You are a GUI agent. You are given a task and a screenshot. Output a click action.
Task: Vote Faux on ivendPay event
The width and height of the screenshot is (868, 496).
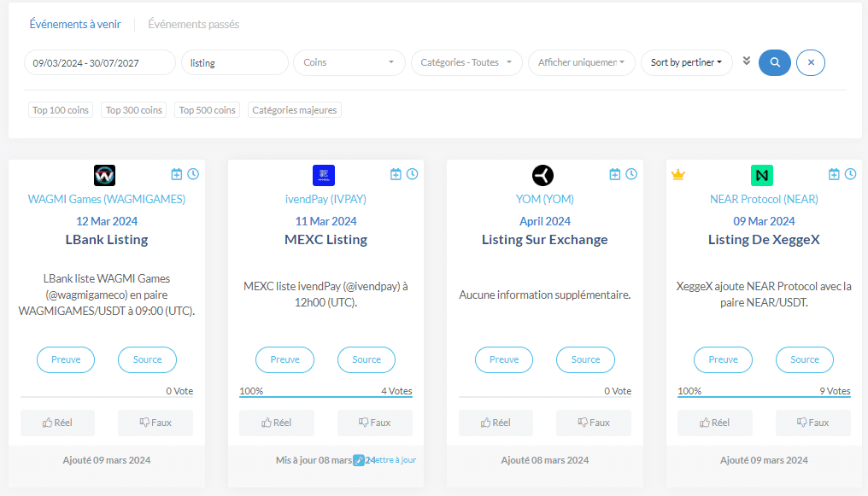375,423
